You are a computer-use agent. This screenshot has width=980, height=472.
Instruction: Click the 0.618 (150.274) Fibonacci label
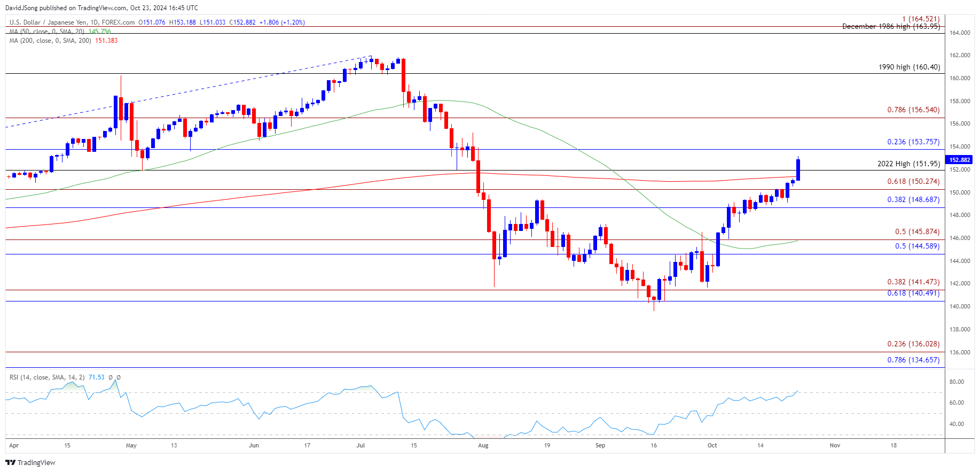point(913,182)
